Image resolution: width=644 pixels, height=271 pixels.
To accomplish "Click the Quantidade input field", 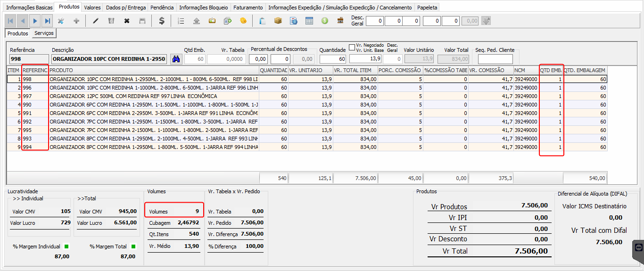I will click(x=333, y=59).
